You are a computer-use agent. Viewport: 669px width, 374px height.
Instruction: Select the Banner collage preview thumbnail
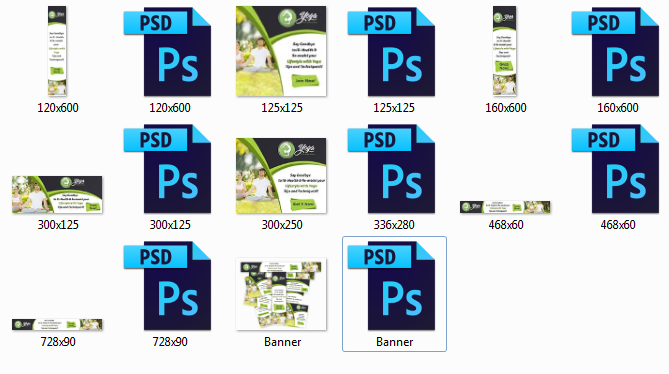(281, 294)
